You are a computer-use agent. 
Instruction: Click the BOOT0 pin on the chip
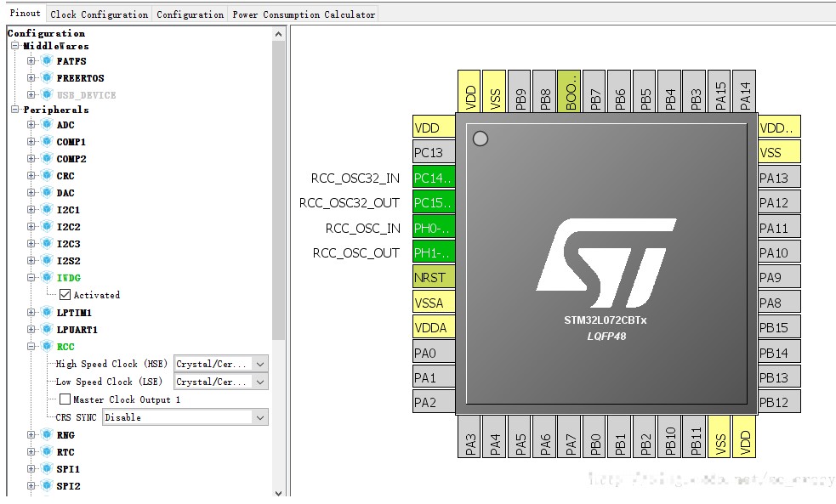tap(571, 91)
